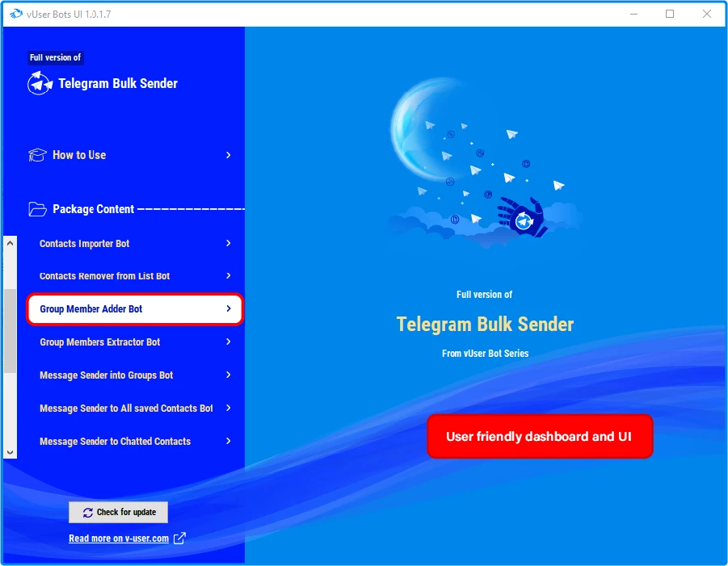
Task: Click the external link icon beside v-user.com
Action: pos(179,539)
